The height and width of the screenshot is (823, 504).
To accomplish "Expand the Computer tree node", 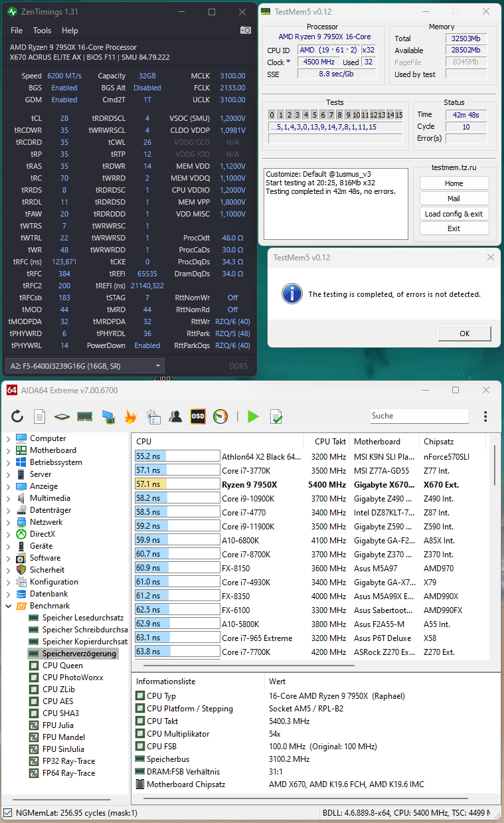I will pyautogui.click(x=8, y=438).
